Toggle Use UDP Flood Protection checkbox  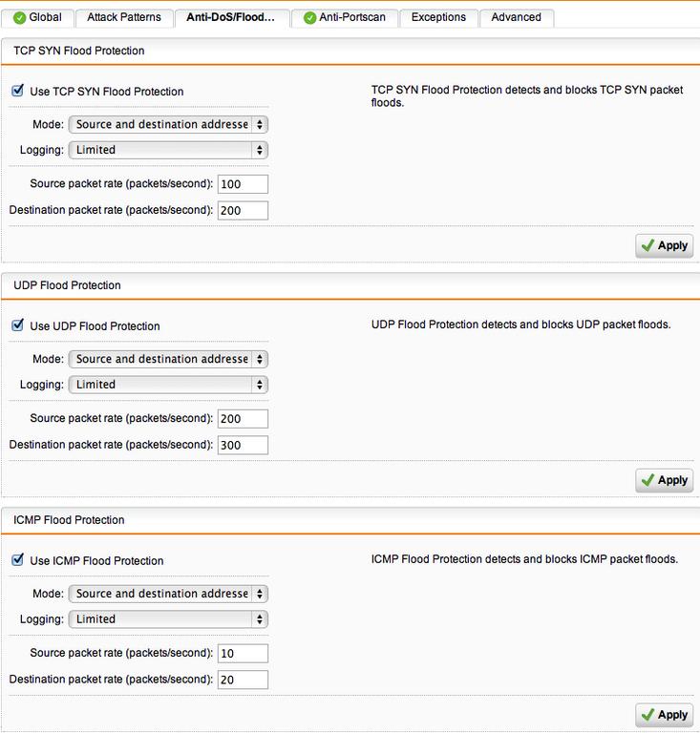coord(18,325)
